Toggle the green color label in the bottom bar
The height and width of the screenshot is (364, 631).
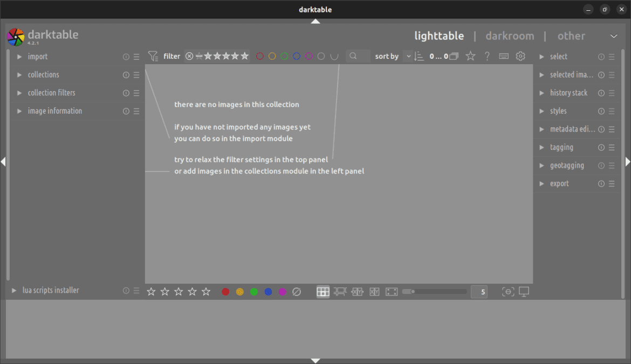pos(253,291)
